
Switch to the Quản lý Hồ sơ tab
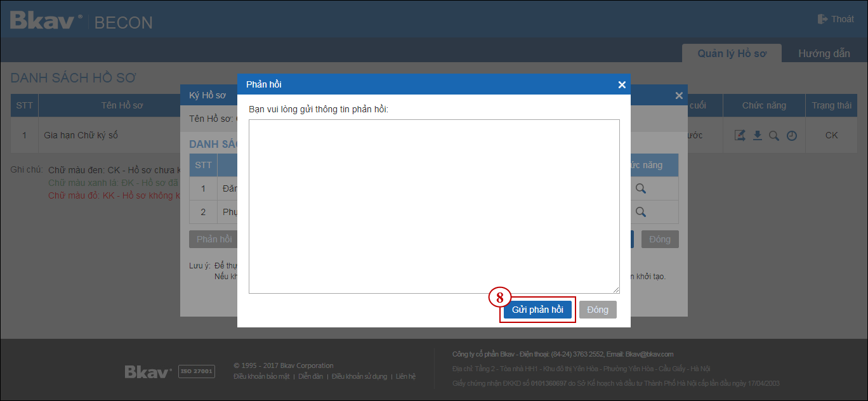pos(732,53)
